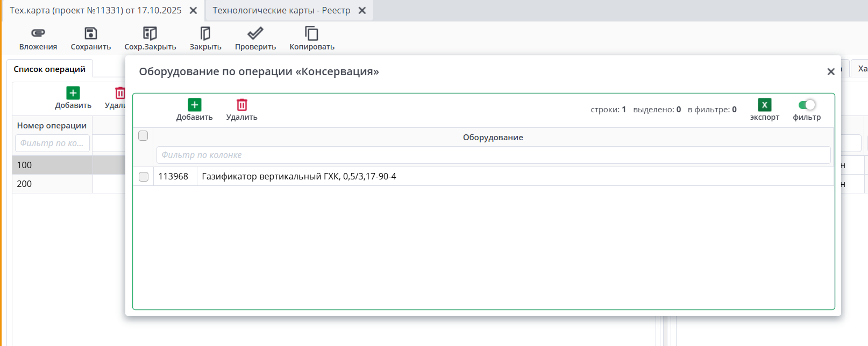Close the Тех.карта project tab
This screenshot has height=346, width=868.
(194, 10)
